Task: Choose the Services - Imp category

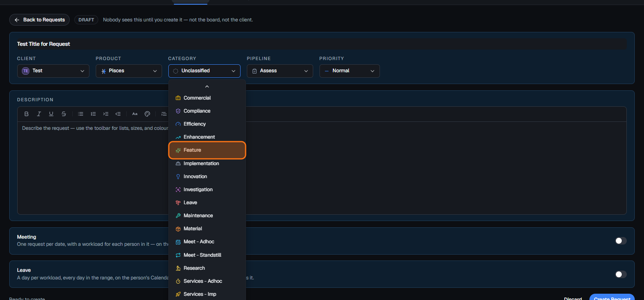Action: pos(207,294)
